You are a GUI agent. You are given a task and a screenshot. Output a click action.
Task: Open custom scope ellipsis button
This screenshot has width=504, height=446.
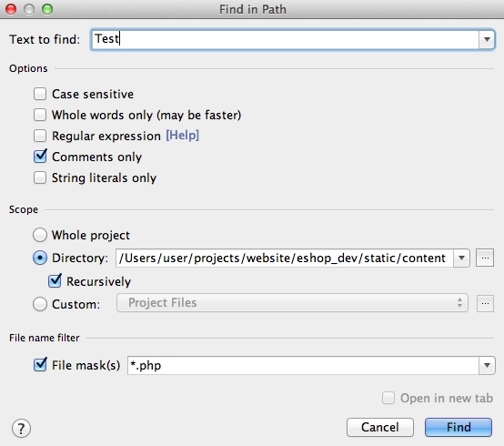click(485, 303)
